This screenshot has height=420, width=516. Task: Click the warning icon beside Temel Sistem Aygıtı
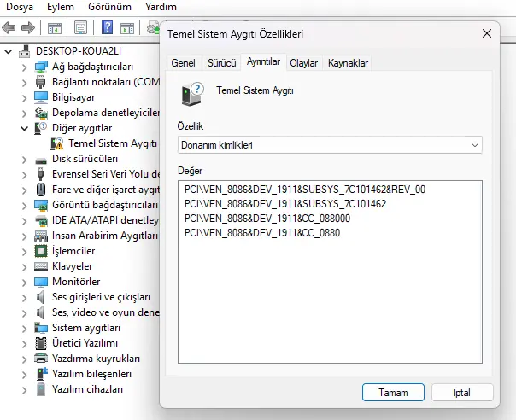[x=57, y=143]
